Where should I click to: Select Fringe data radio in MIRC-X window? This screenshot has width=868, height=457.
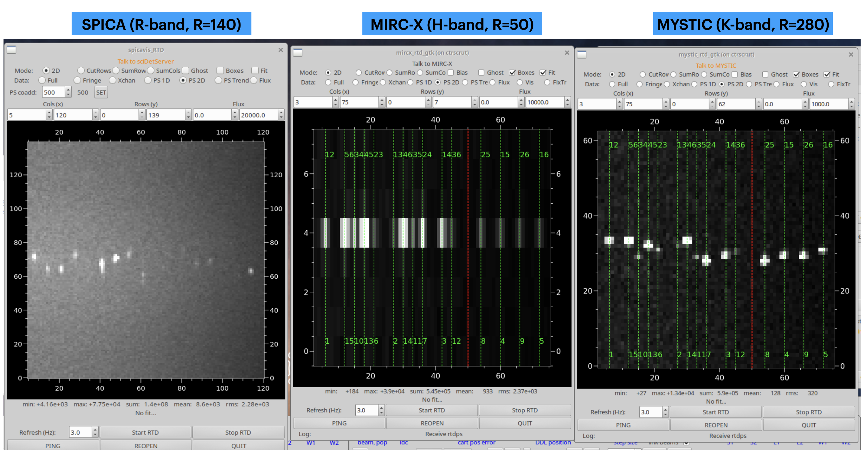[x=356, y=82]
